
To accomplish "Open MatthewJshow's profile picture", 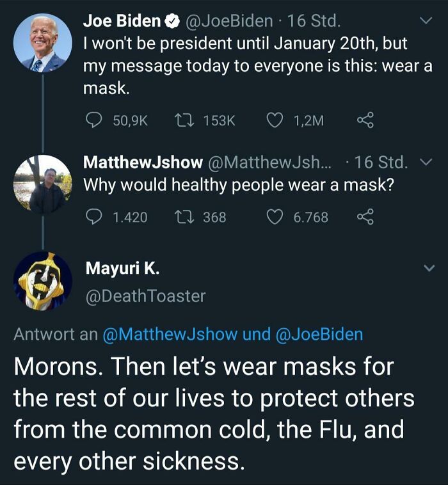I will click(x=42, y=184).
